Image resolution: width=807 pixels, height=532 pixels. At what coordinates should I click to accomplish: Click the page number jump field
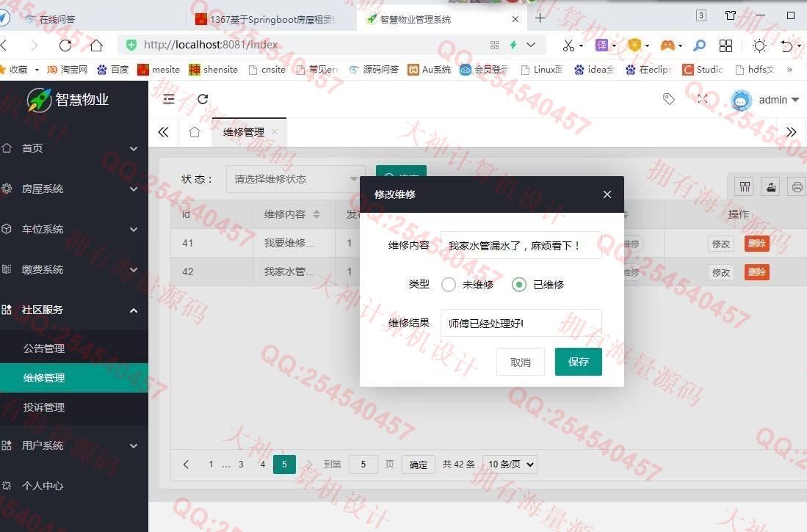pyautogui.click(x=363, y=464)
